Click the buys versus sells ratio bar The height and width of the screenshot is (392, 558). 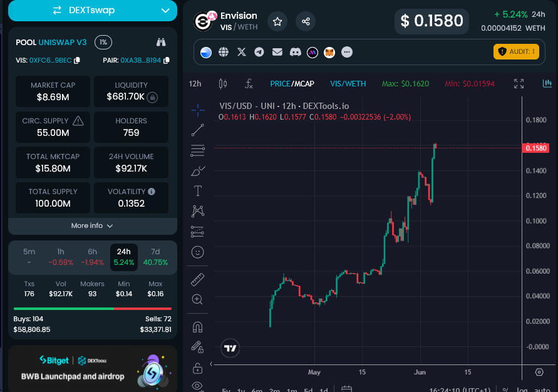coord(93,309)
